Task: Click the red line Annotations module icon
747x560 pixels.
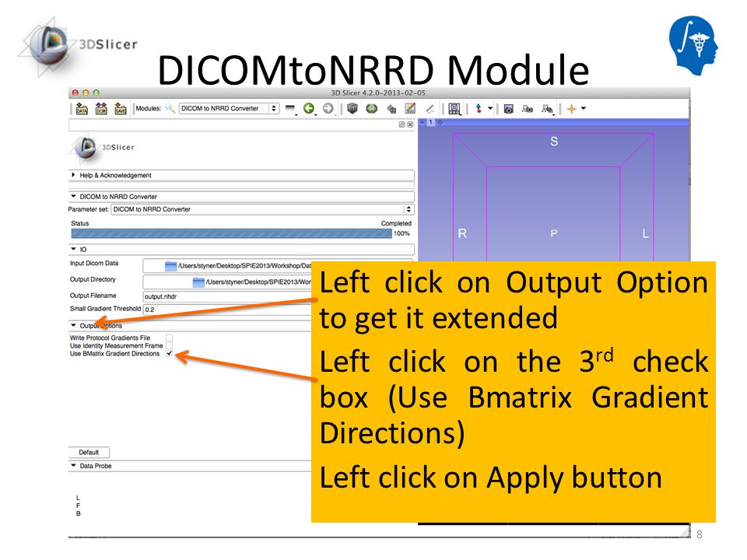Action: [430, 109]
